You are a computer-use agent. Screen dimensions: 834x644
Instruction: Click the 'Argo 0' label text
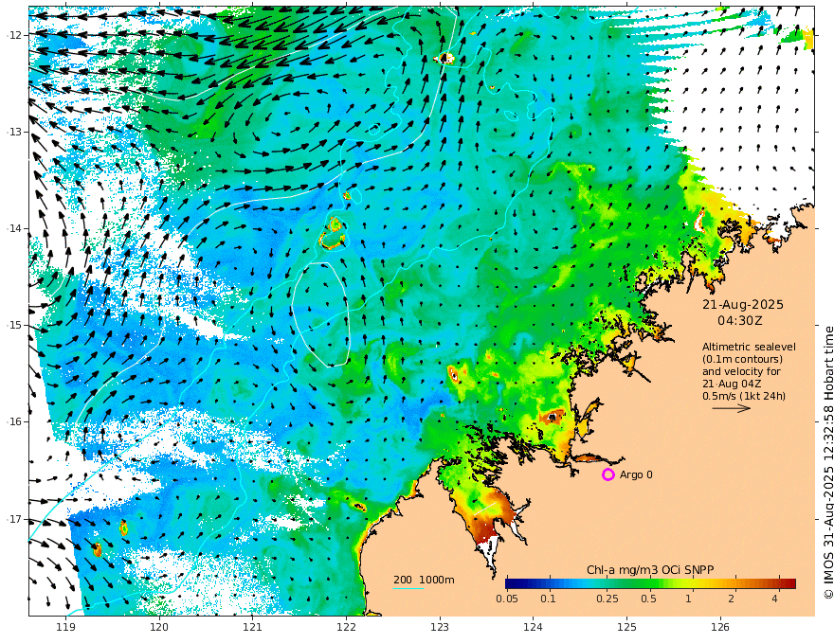(636, 474)
